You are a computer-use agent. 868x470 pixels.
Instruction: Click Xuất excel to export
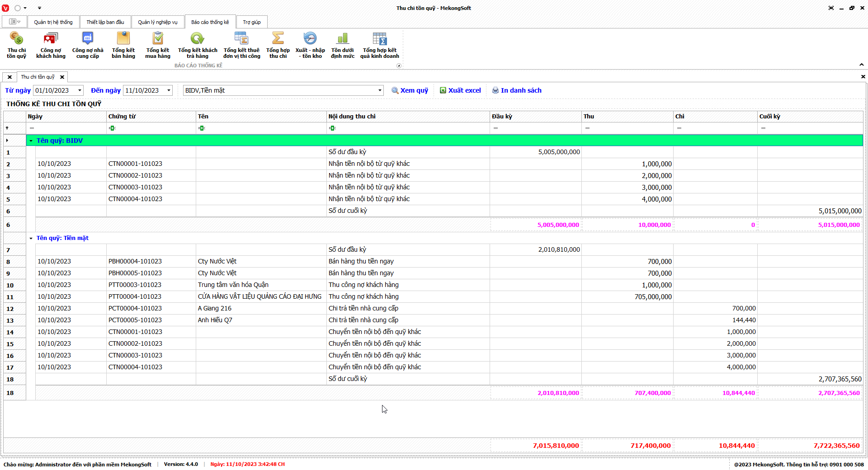tap(460, 90)
